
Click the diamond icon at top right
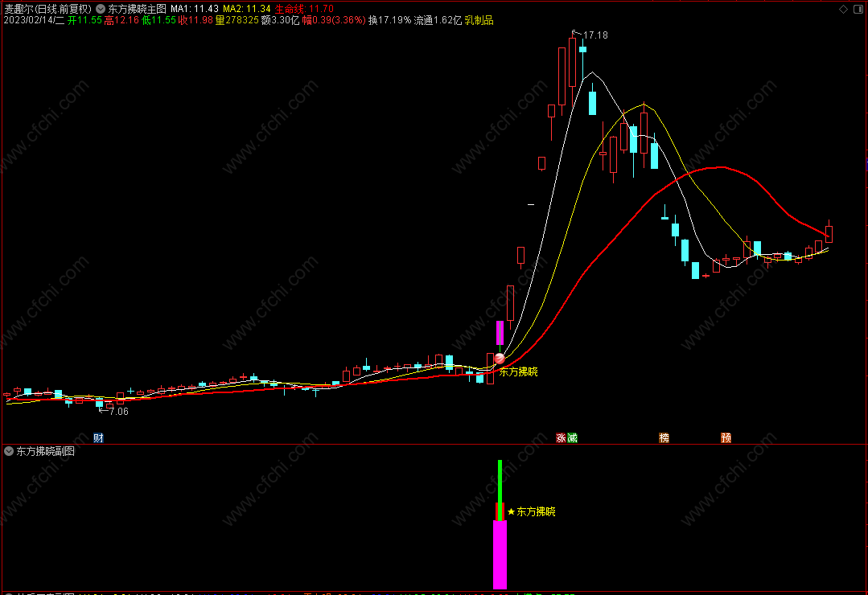(x=843, y=9)
